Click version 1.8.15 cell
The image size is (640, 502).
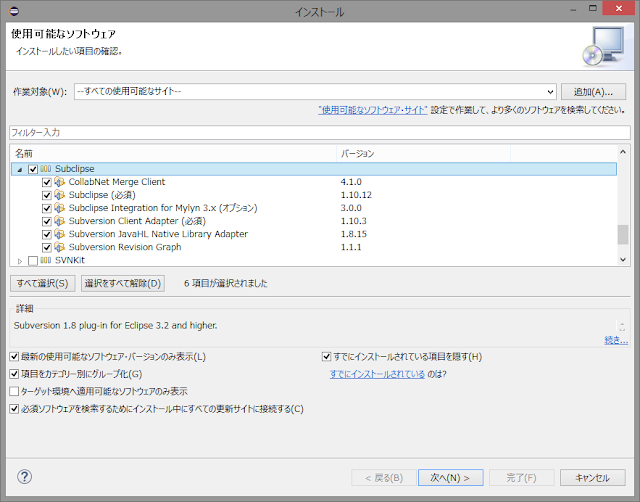click(353, 234)
